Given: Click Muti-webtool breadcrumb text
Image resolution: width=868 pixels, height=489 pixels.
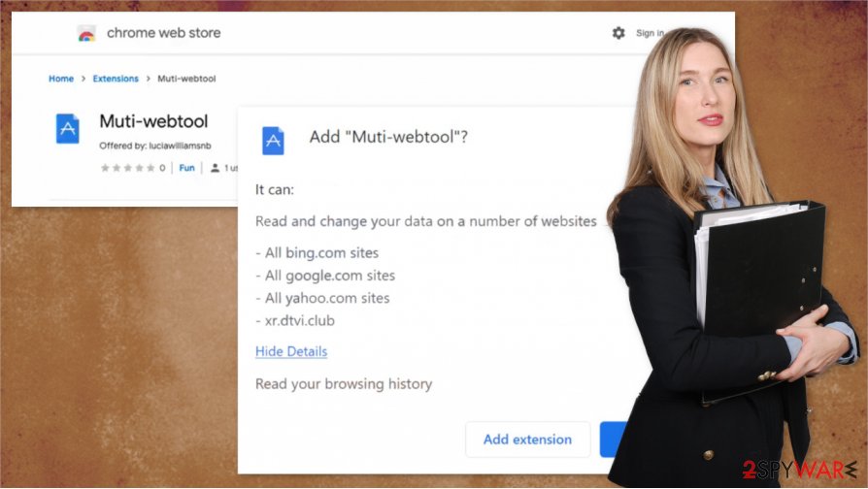Looking at the screenshot, I should point(186,79).
